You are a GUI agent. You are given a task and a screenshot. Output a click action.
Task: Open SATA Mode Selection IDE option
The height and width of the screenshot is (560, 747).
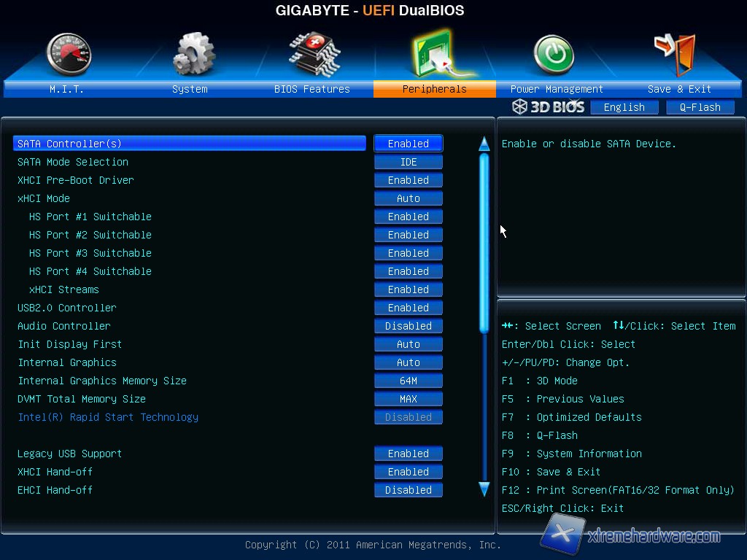tap(409, 162)
